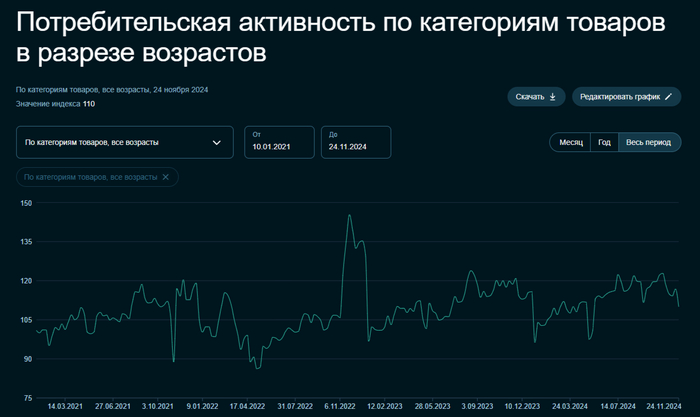
Task: Click the pencil icon beside Редактировать график
Action: pos(668,97)
